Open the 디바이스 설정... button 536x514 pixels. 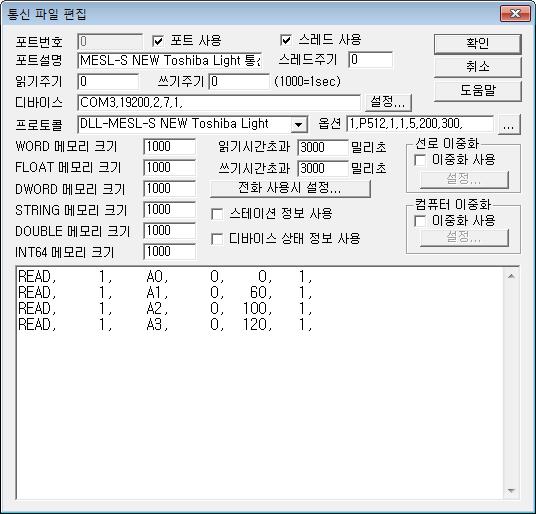388,102
